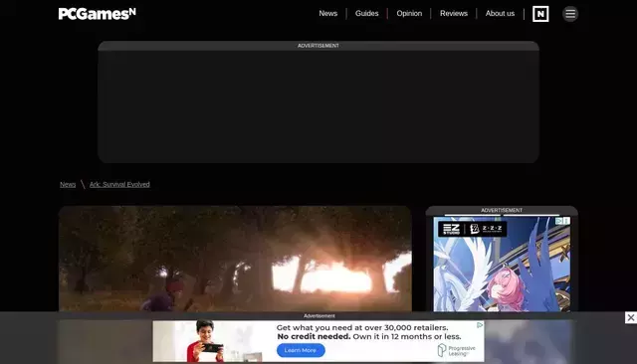The height and width of the screenshot is (364, 637).
Task: Close the bottom advertisement banner
Action: click(x=630, y=317)
